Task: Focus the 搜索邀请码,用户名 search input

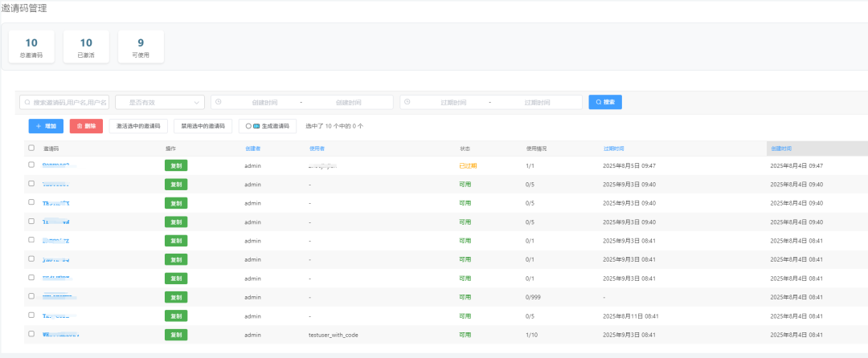Action: coord(64,102)
